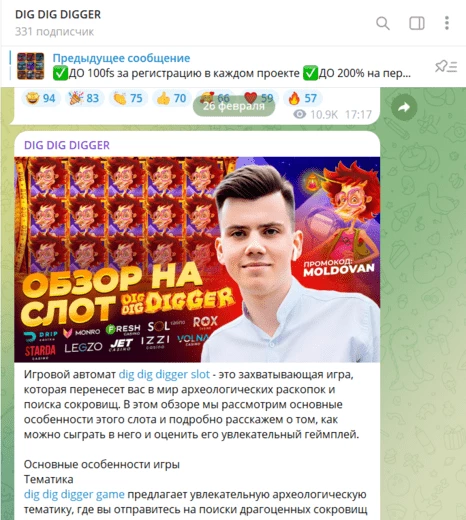Toggle the grinning face reaction 94

pyautogui.click(x=41, y=98)
